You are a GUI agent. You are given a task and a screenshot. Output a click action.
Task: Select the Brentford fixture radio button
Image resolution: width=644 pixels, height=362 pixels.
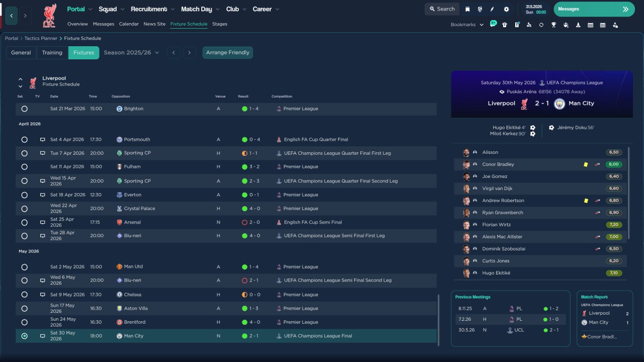[24, 322]
